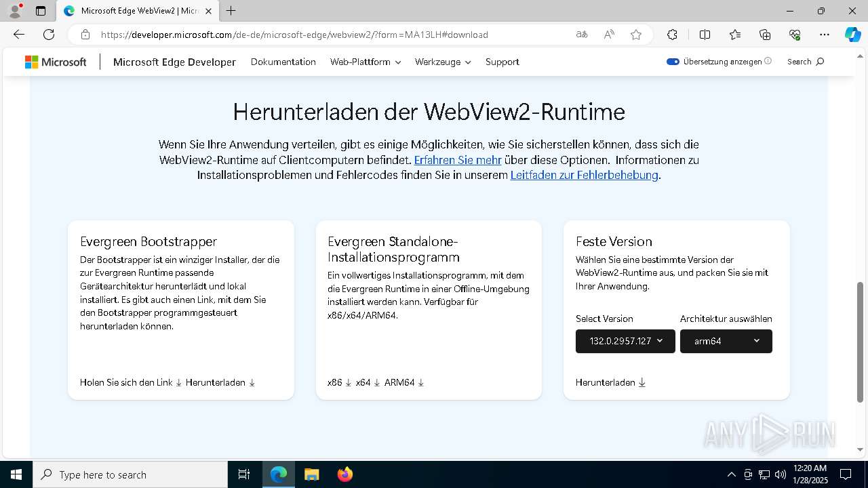Viewport: 868px width, 488px height.
Task: Click Holen Sie sich den Link
Action: pos(131,382)
